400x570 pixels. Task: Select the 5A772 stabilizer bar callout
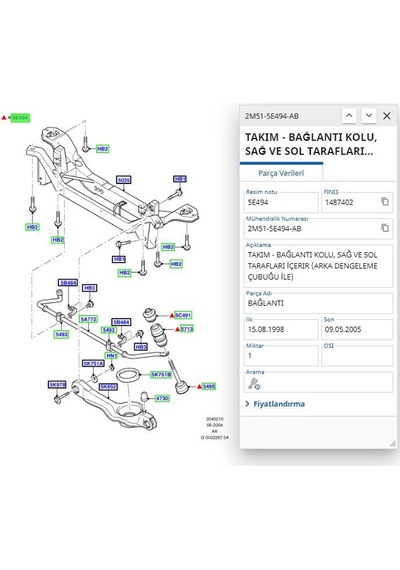[88, 319]
